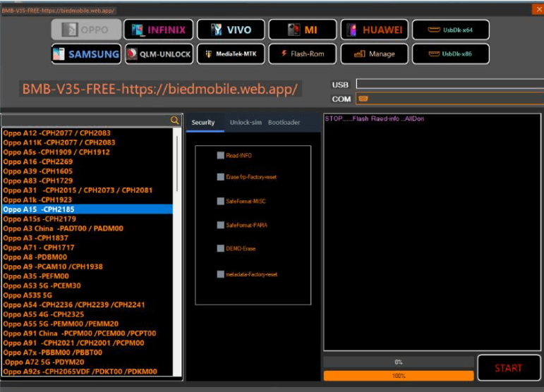Toggle the DEMO-Erase checkbox
This screenshot has width=544, height=392.
[220, 248]
